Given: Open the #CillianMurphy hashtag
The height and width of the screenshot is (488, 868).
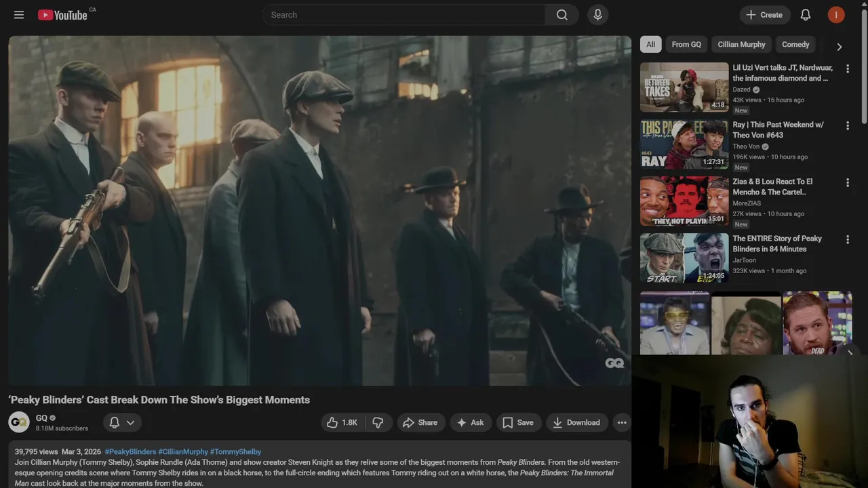Looking at the screenshot, I should [183, 451].
